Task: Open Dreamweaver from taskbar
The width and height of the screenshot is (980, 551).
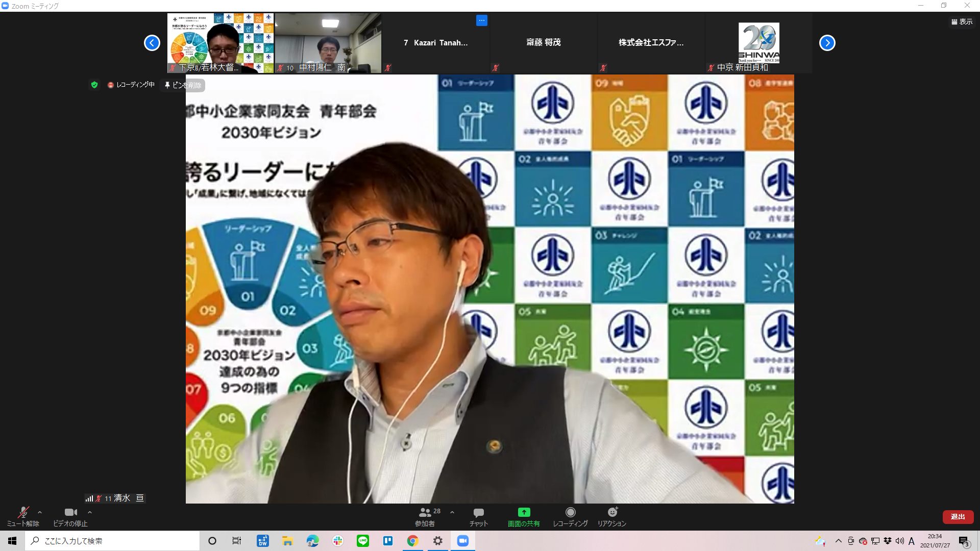Action: 263,541
